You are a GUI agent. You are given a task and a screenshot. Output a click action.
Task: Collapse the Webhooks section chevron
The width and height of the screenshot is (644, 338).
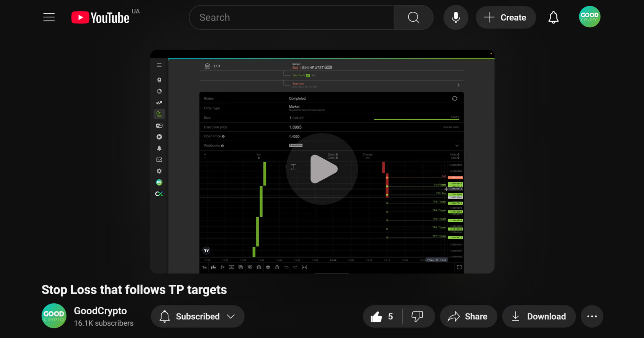tap(457, 146)
